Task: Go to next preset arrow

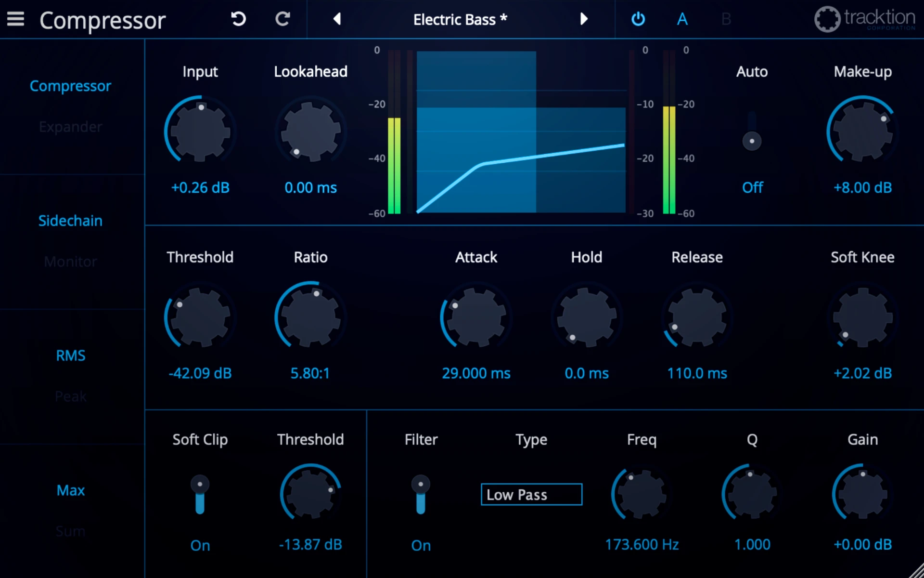Action: click(584, 19)
